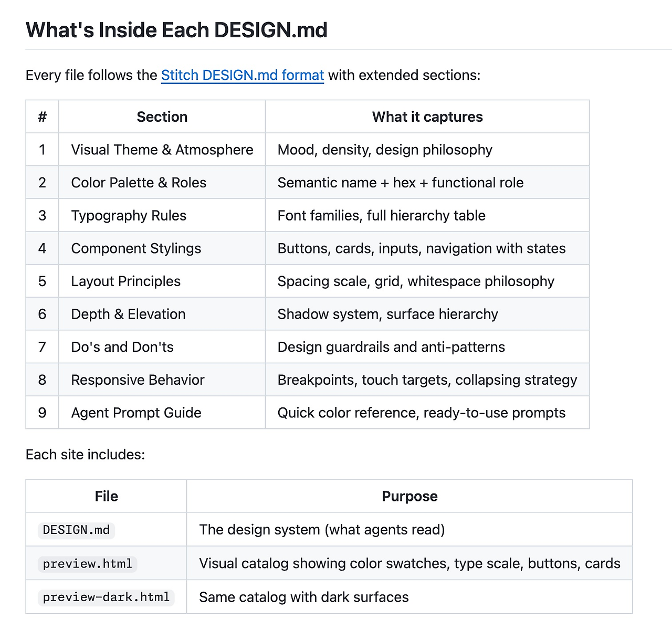Click the preview.html file name

point(88,564)
